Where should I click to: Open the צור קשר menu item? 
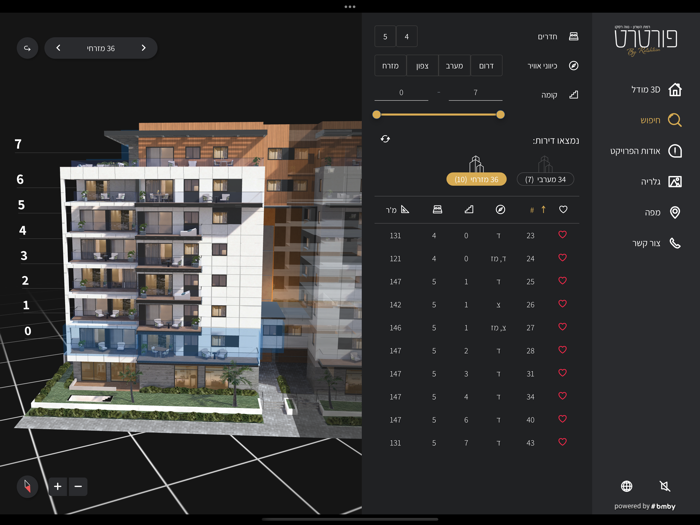[x=646, y=243]
